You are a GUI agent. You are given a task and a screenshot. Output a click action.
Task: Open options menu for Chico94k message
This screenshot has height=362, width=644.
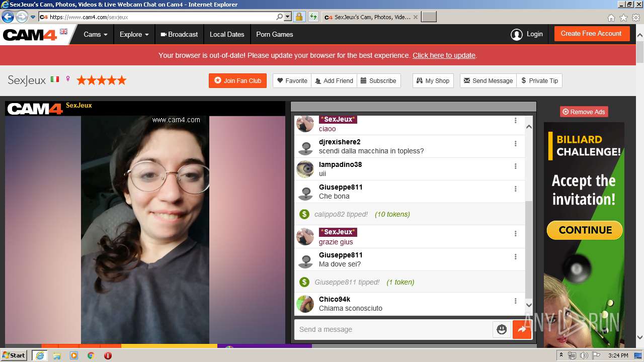(x=515, y=301)
